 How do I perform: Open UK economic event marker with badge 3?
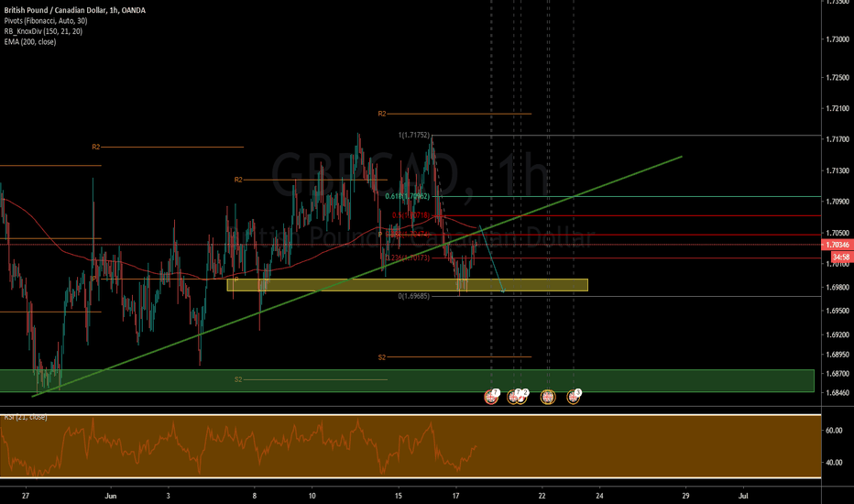coord(573,397)
